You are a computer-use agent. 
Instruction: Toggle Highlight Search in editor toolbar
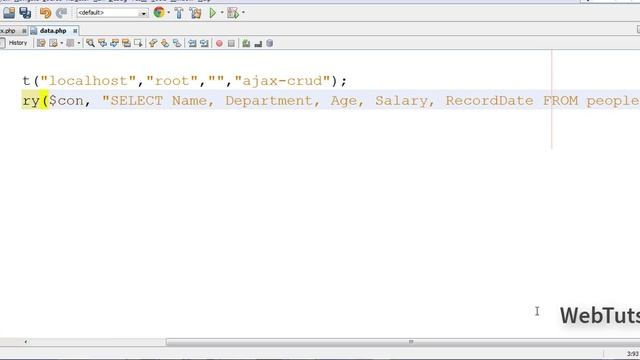(126, 43)
